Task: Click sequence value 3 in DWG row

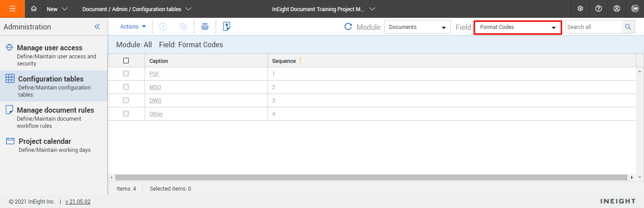Action: [274, 100]
